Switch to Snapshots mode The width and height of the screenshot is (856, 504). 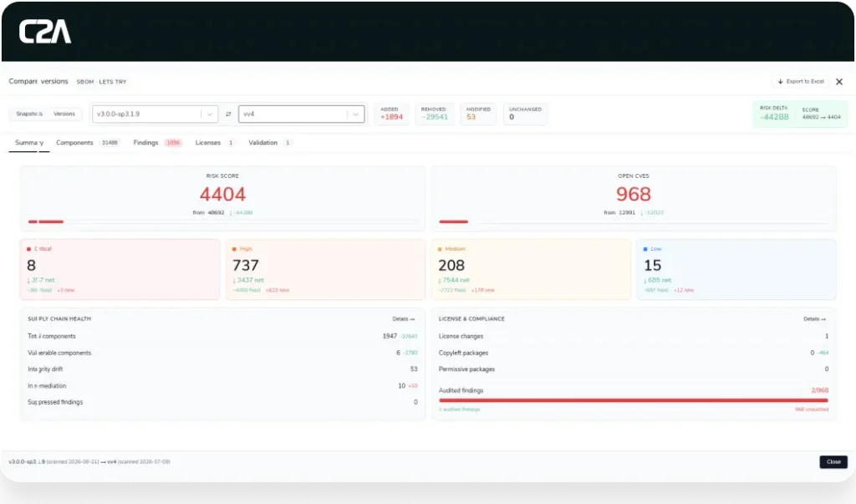point(29,114)
